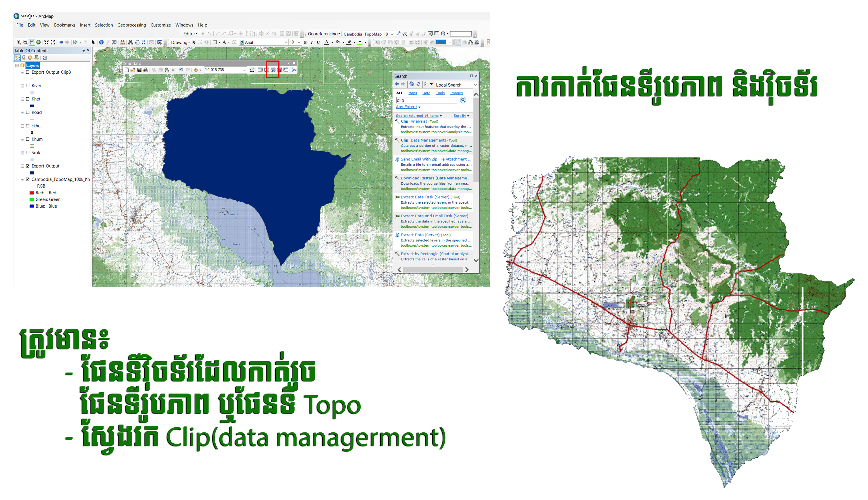Open Clip (Analysis) tool result
The height and width of the screenshot is (500, 868).
coord(419,121)
